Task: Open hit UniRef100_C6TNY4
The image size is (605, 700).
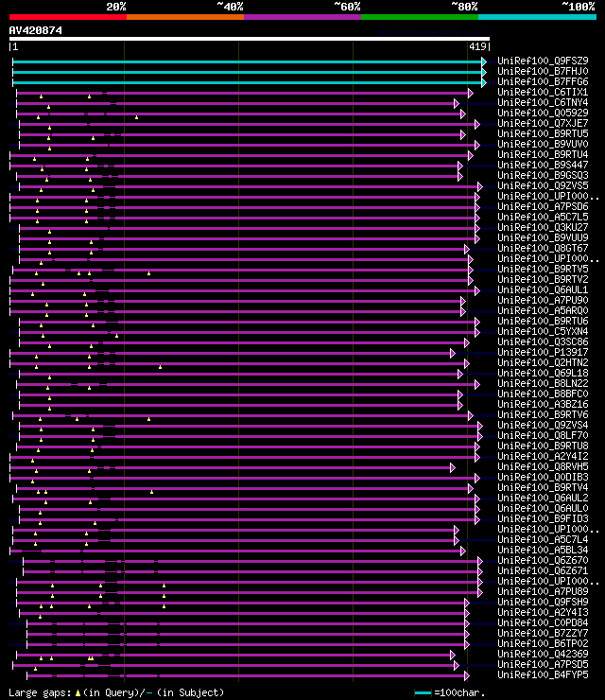Action: click(x=543, y=102)
